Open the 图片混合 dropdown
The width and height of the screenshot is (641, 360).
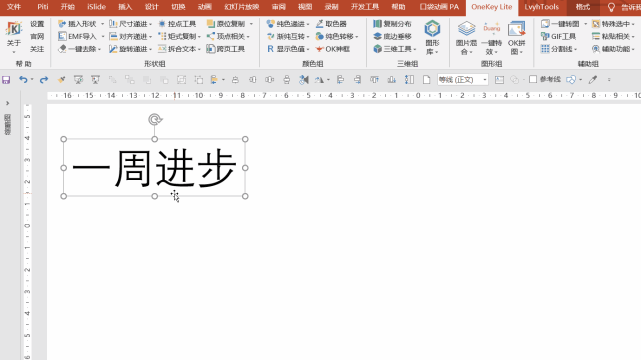[x=466, y=38]
